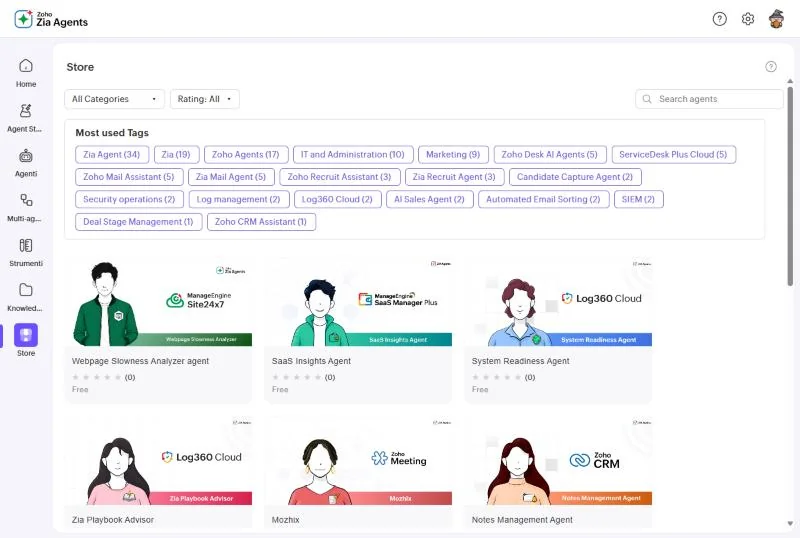This screenshot has height=538, width=800.
Task: Open Zia Playbook Advisor thumbnail
Action: point(158,461)
